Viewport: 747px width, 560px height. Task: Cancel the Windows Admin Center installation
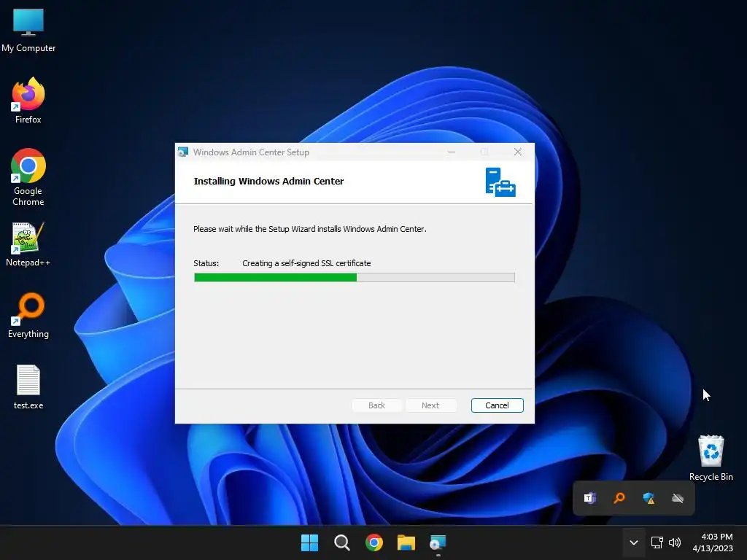[x=497, y=405]
